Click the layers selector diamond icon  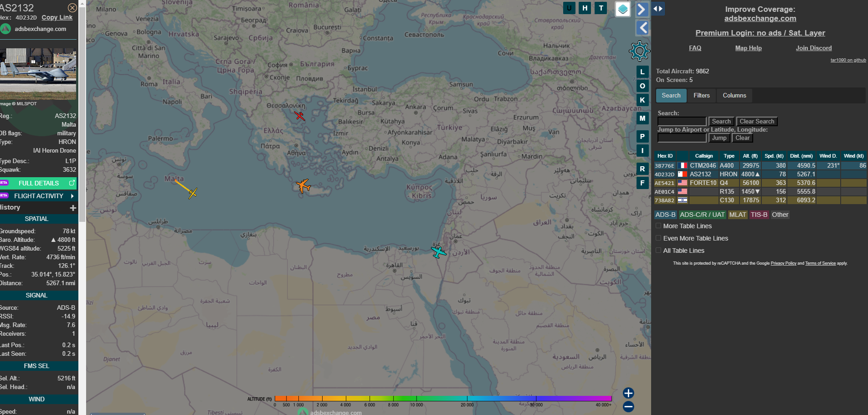click(x=622, y=9)
